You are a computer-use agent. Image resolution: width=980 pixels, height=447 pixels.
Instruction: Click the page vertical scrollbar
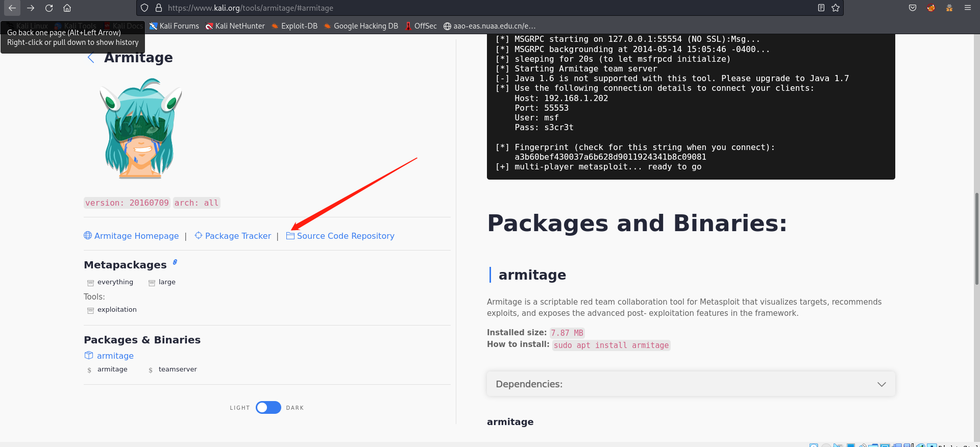coord(976,238)
